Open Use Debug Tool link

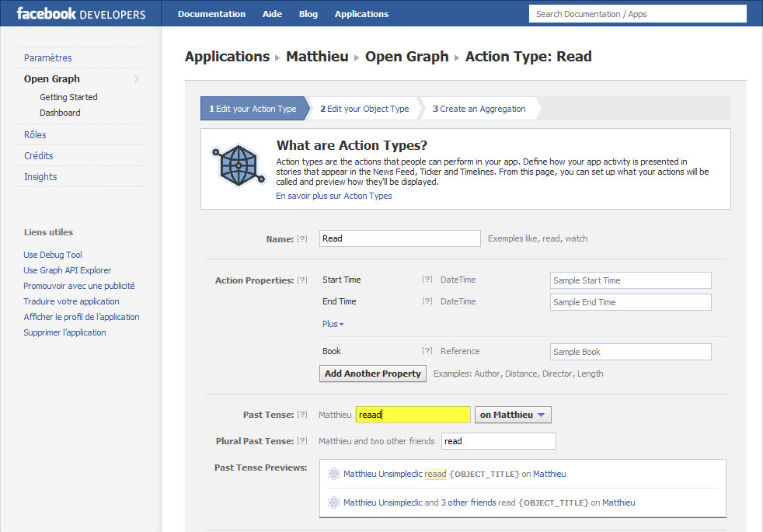[53, 255]
